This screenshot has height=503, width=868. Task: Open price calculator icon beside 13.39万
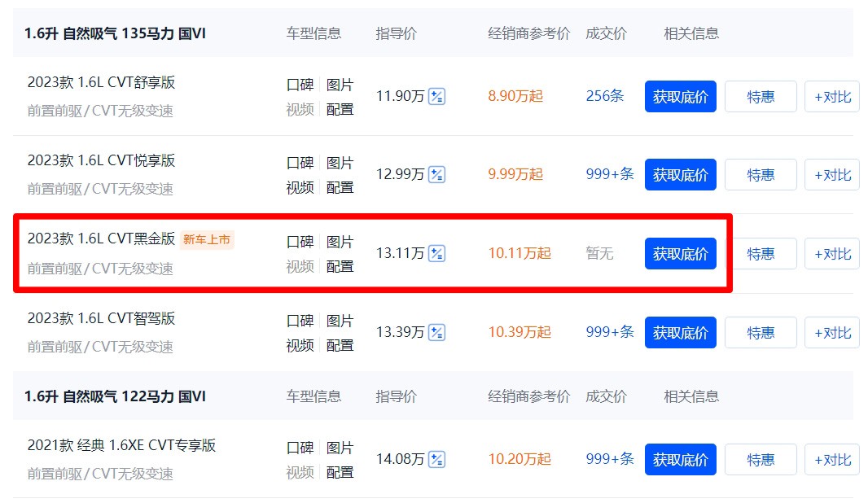tap(436, 333)
